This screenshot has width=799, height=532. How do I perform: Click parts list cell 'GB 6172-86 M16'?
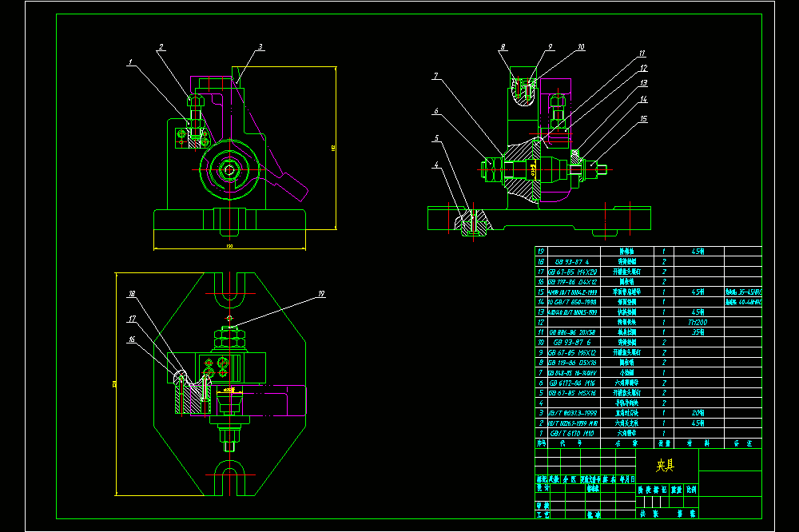(572, 383)
